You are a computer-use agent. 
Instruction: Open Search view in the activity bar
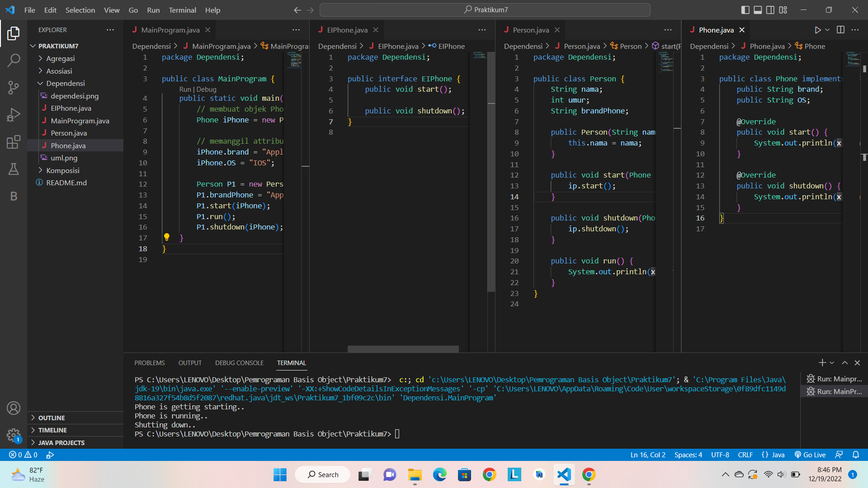coord(14,60)
